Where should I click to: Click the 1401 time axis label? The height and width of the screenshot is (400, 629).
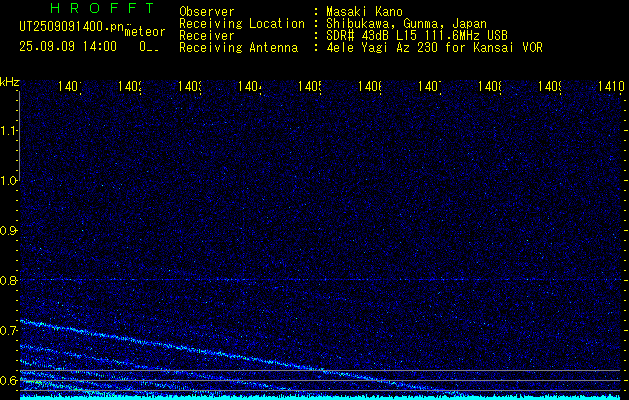[70, 86]
